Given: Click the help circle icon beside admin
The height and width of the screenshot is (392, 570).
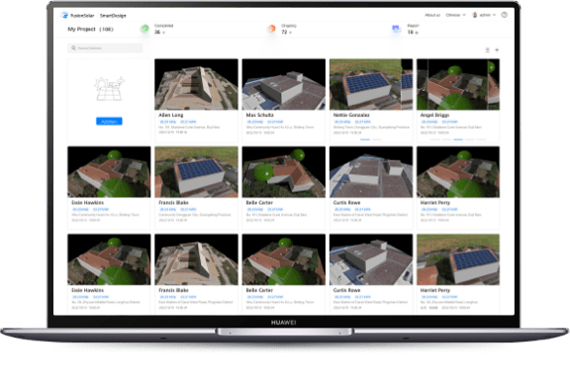Looking at the screenshot, I should (505, 15).
